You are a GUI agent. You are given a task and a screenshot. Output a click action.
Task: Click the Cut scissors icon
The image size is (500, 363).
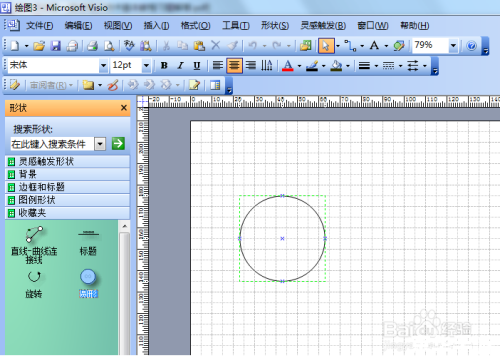coord(166,46)
